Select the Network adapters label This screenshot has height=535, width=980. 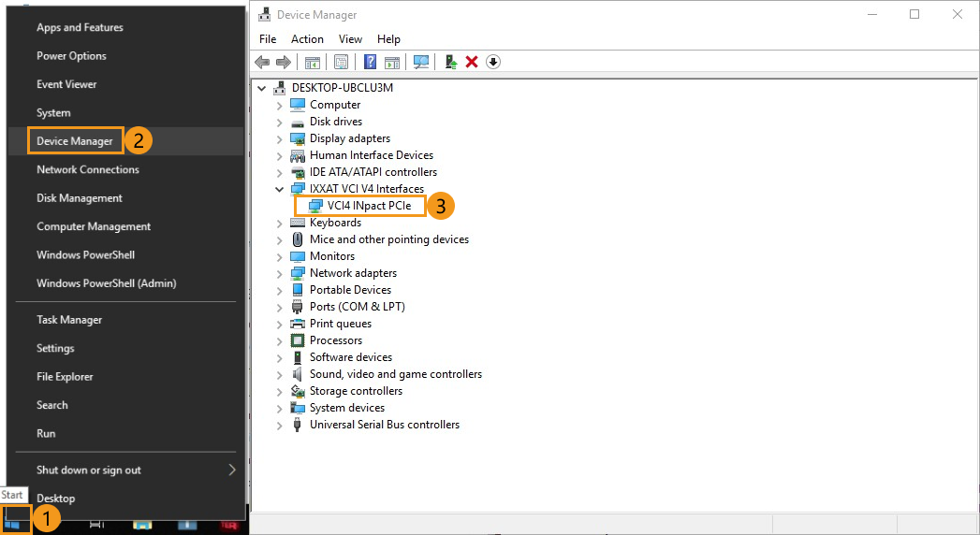click(x=353, y=273)
